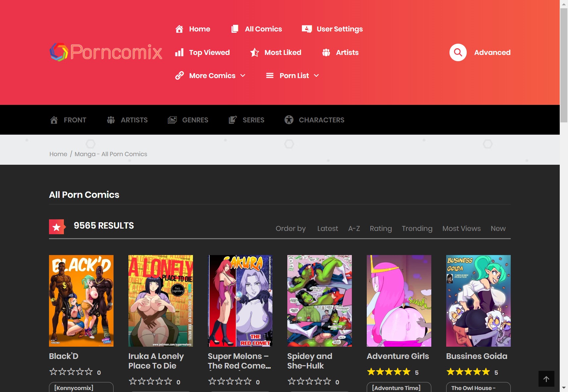
Task: Open the All Comics page link
Action: point(263,29)
